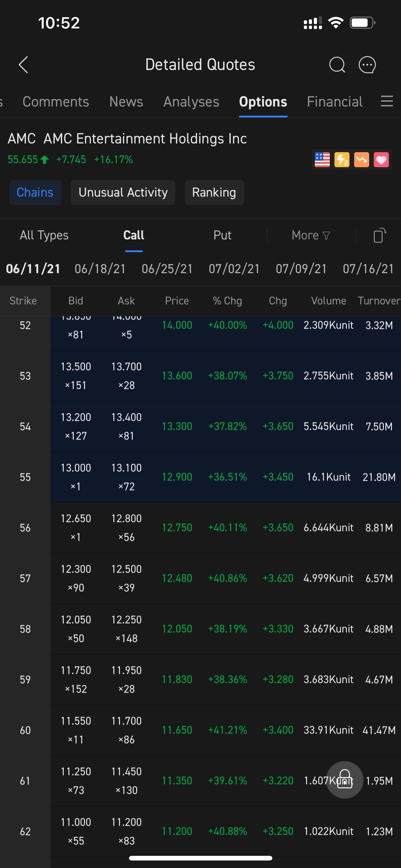Tap the pink heart favorite badge

point(381,160)
